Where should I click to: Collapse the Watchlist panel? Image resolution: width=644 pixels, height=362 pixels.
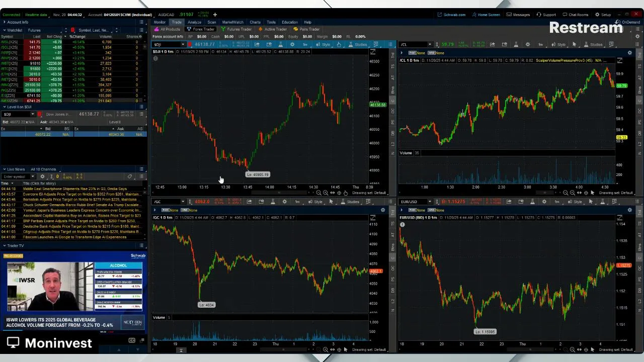(x=4, y=30)
